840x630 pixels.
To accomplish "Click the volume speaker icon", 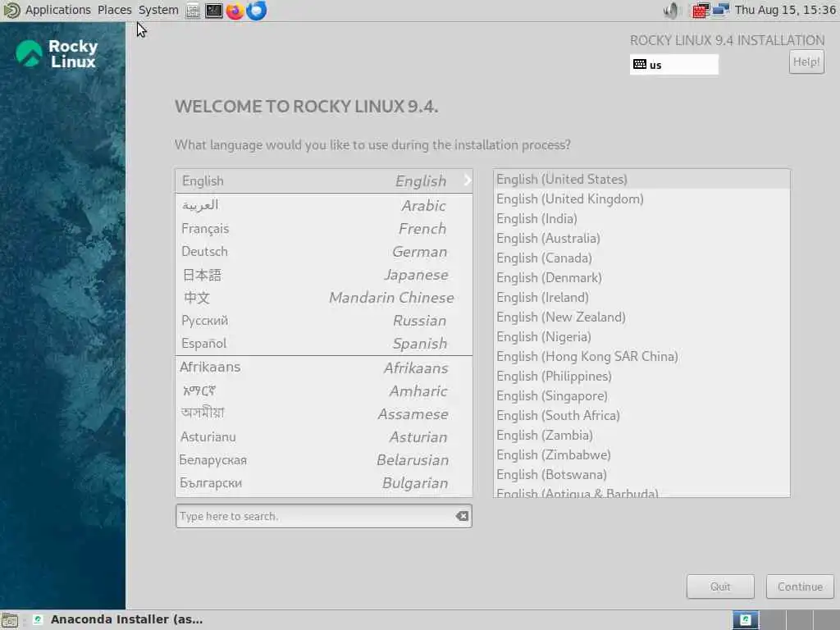I will click(x=671, y=10).
